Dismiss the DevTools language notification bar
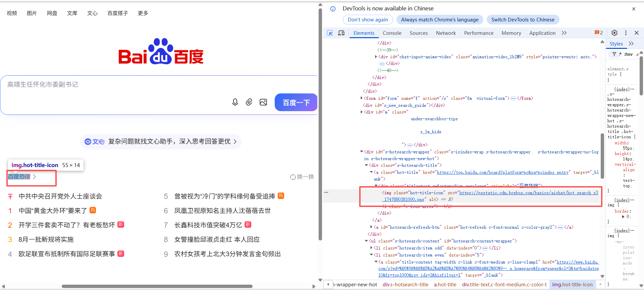Viewport: 644px width, 290px height. [634, 9]
